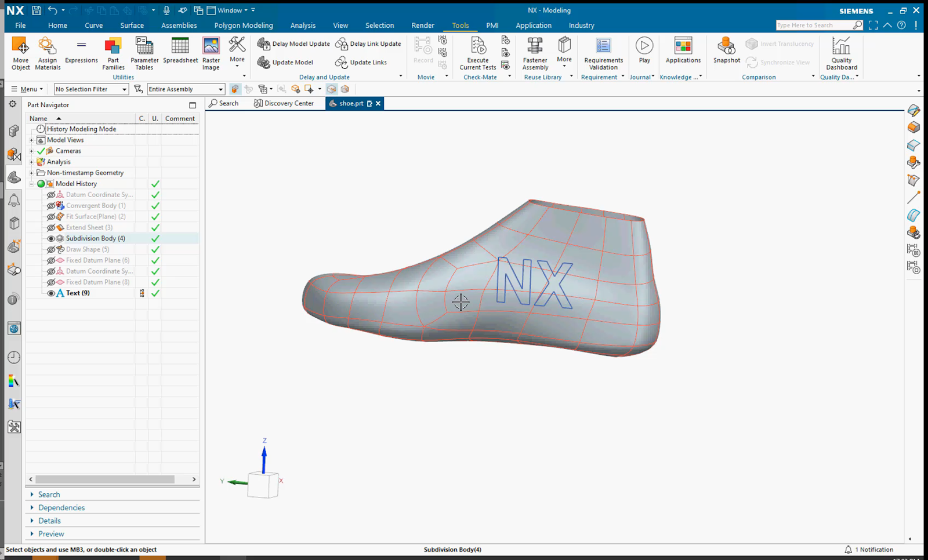The image size is (928, 560).
Task: Open the Spreadsheet tool
Action: pyautogui.click(x=180, y=50)
